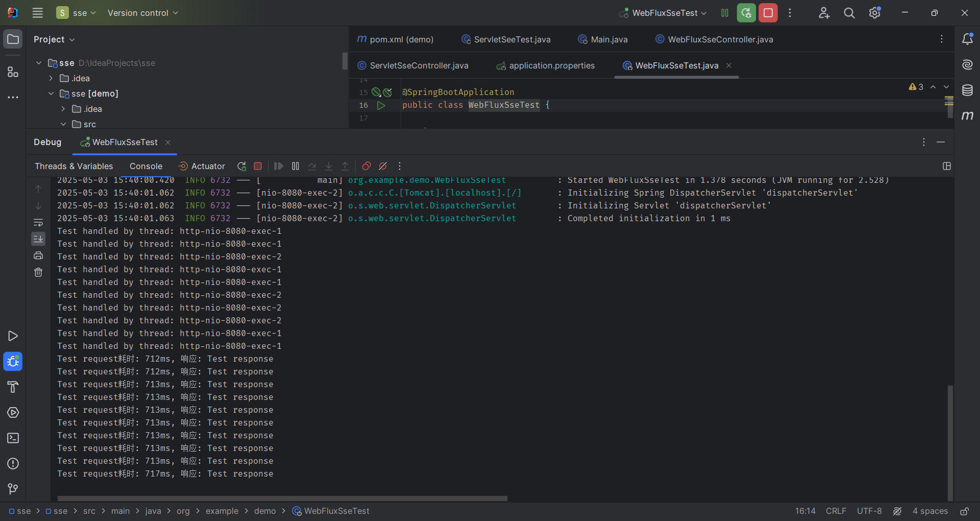The image size is (980, 521).
Task: Rerun WebFluxSseTest from title bar
Action: [746, 13]
